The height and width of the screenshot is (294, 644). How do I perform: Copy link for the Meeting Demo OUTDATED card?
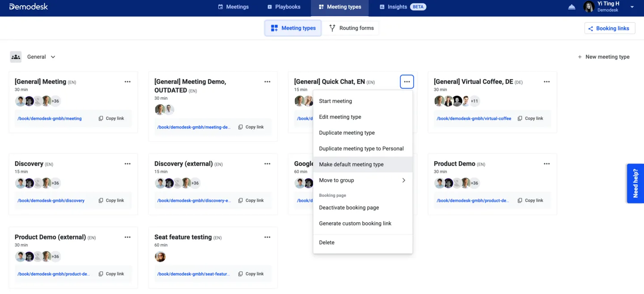pos(251,127)
